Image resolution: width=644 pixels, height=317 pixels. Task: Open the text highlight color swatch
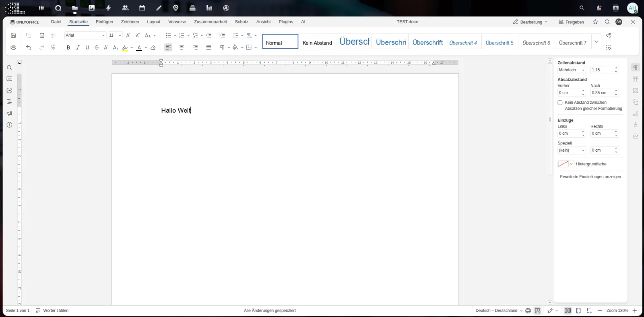coord(125,47)
